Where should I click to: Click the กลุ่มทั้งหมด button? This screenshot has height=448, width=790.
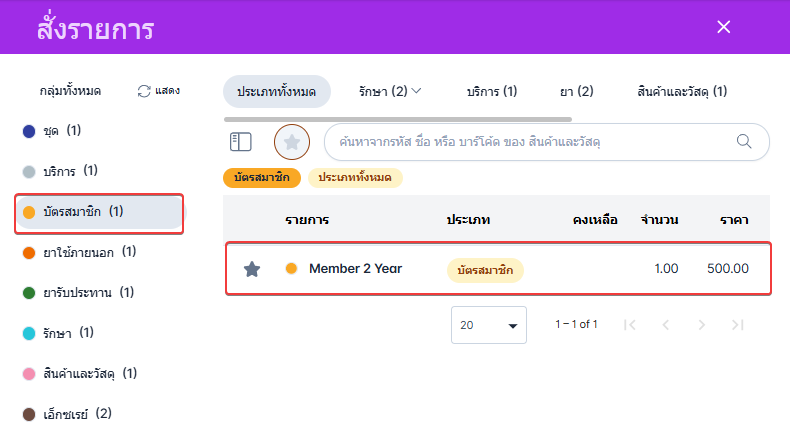tap(70, 91)
